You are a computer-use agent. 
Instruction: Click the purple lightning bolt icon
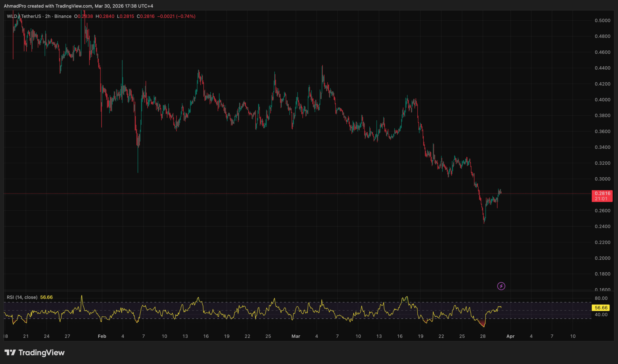tap(501, 286)
